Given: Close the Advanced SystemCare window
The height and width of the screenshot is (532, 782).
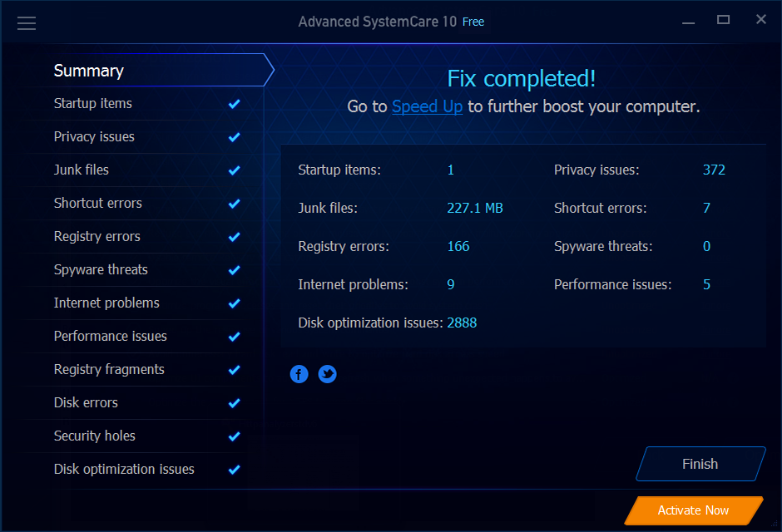Looking at the screenshot, I should 761,19.
